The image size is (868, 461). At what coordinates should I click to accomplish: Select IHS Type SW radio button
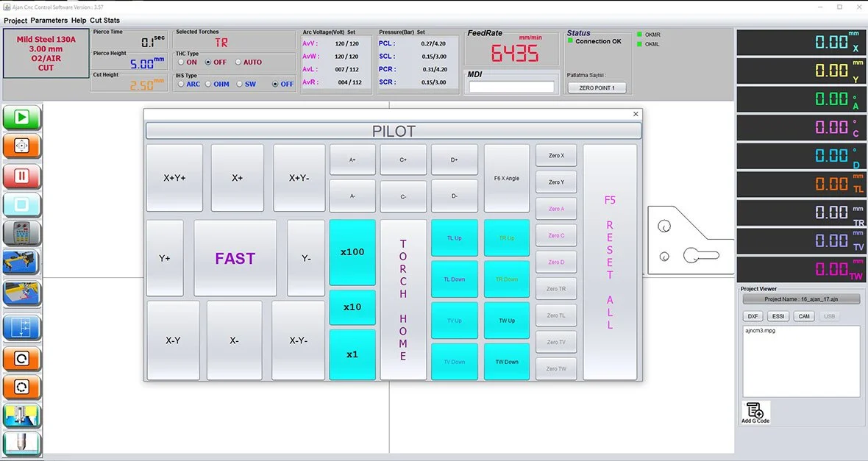pyautogui.click(x=239, y=84)
